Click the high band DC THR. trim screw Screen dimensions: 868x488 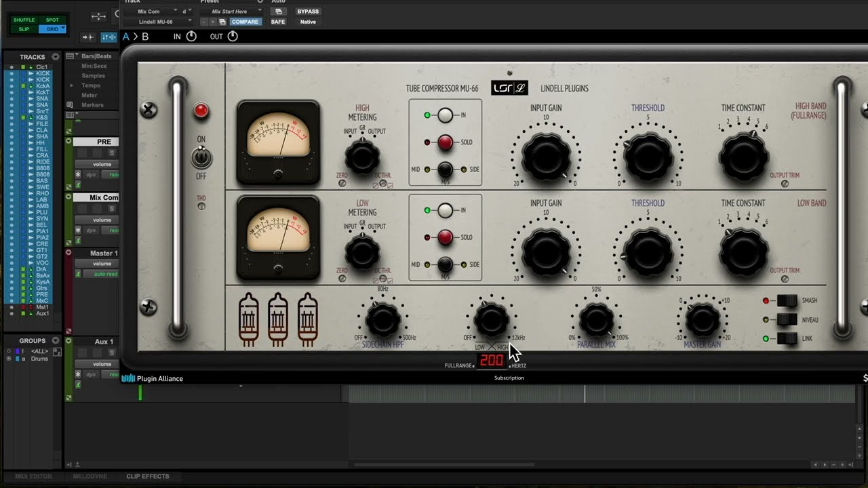coord(383,183)
